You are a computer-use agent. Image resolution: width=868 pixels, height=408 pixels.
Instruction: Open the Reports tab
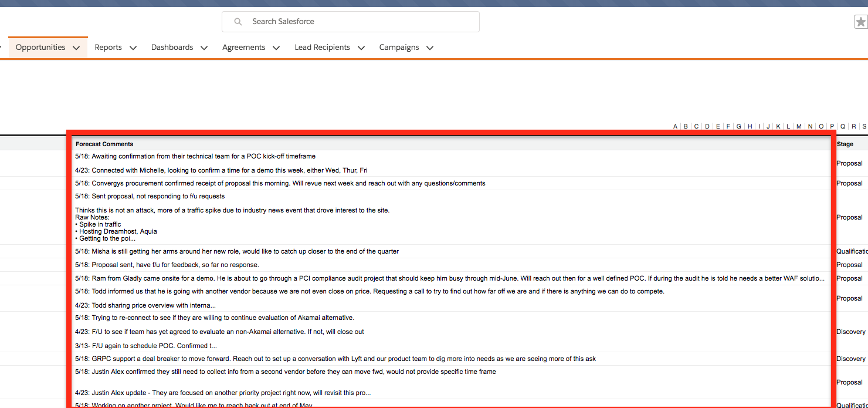click(x=108, y=48)
